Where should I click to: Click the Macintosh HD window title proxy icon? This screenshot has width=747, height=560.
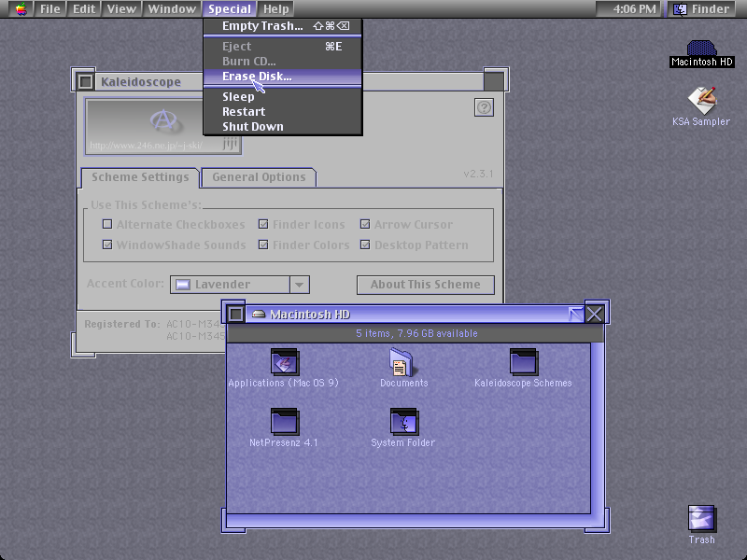pyautogui.click(x=259, y=314)
